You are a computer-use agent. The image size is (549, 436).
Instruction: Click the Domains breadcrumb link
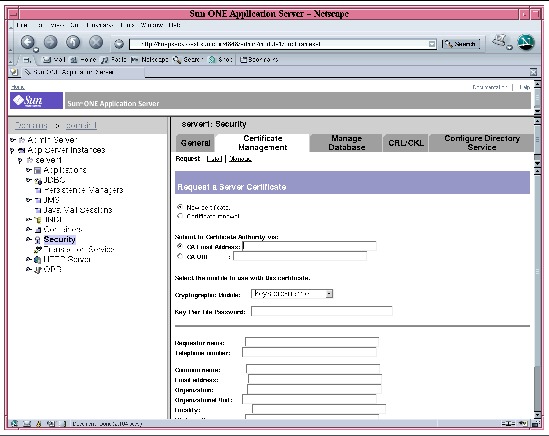click(x=31, y=125)
